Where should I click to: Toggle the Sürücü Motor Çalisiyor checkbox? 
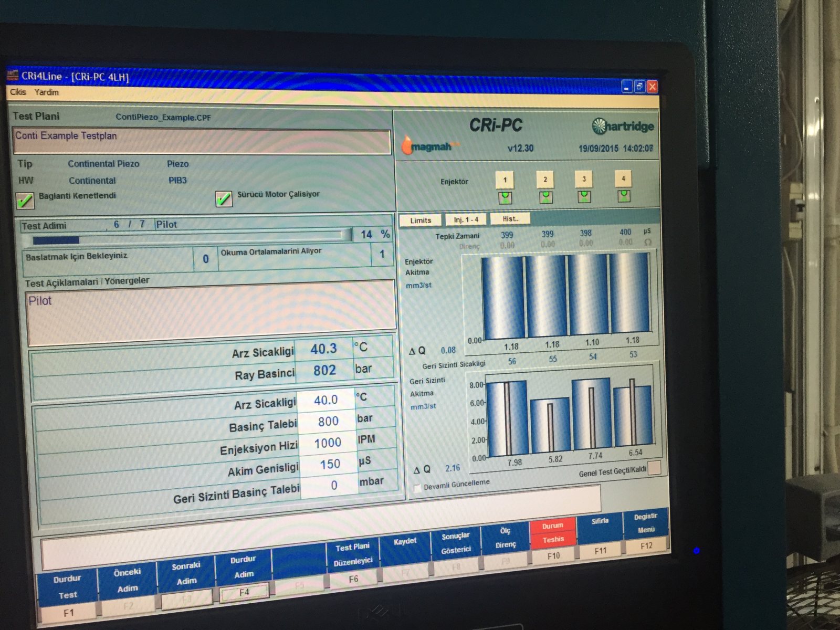(x=224, y=199)
